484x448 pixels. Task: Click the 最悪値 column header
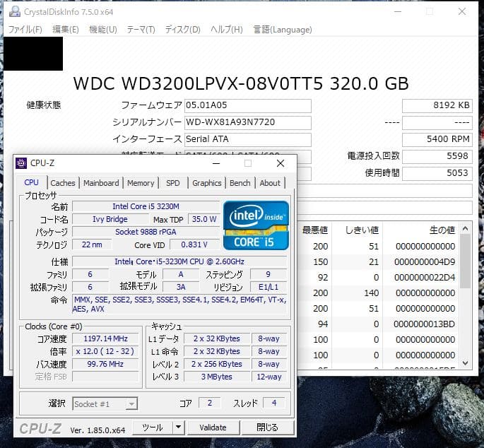315,230
